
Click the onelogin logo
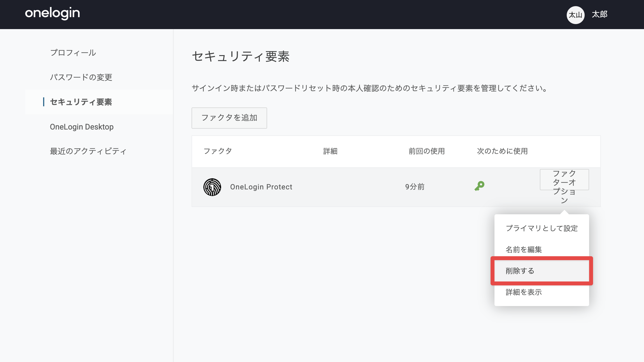[52, 14]
